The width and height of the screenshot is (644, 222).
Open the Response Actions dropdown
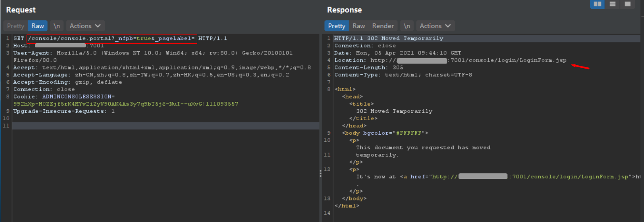435,26
